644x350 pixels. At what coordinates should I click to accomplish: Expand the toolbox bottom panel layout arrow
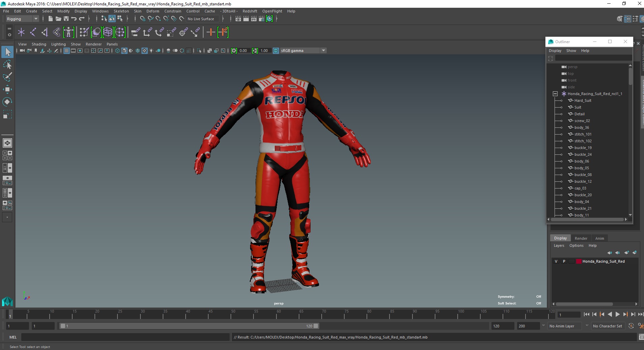[7, 217]
